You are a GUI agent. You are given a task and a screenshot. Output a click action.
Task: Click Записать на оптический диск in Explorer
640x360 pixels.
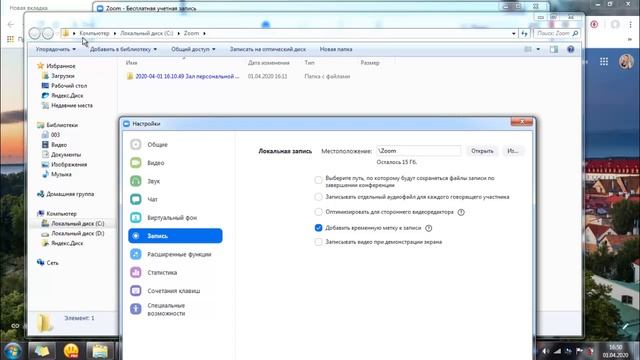[268, 49]
